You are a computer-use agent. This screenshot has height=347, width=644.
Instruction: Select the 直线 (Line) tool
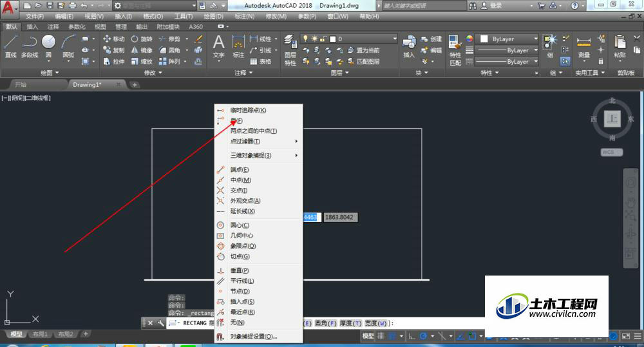10,46
